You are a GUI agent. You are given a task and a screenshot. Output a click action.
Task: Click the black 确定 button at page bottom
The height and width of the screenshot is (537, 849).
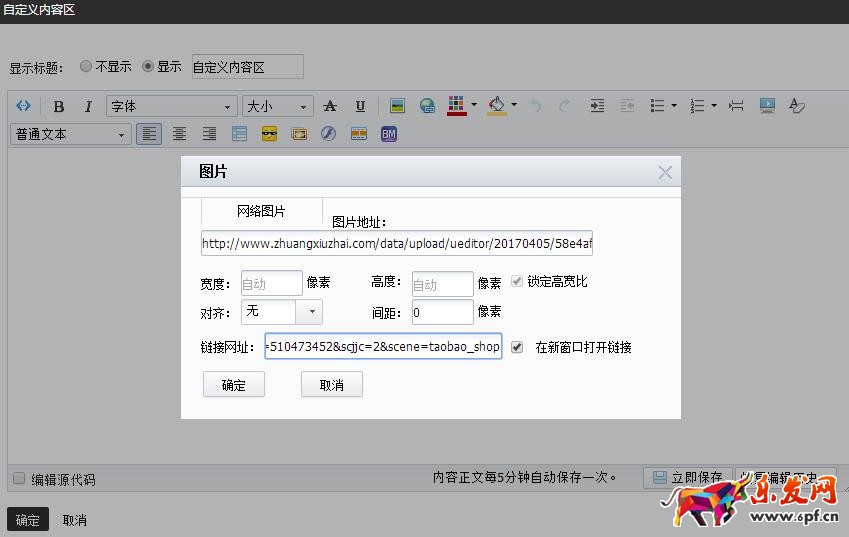tap(28, 520)
